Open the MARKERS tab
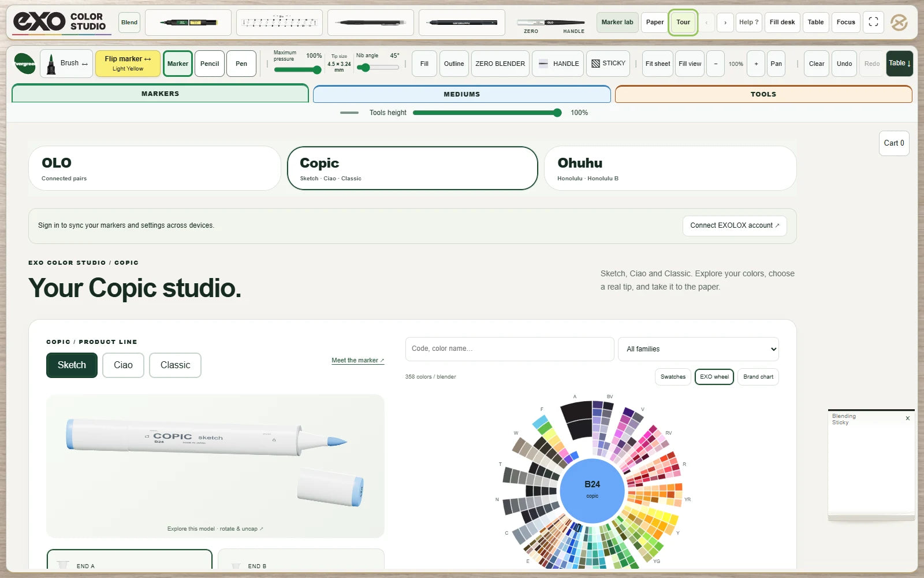Viewport: 924px width, 578px height. click(160, 94)
